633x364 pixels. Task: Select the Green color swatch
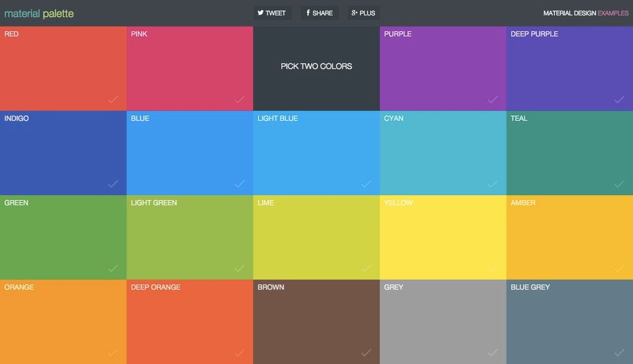point(63,237)
